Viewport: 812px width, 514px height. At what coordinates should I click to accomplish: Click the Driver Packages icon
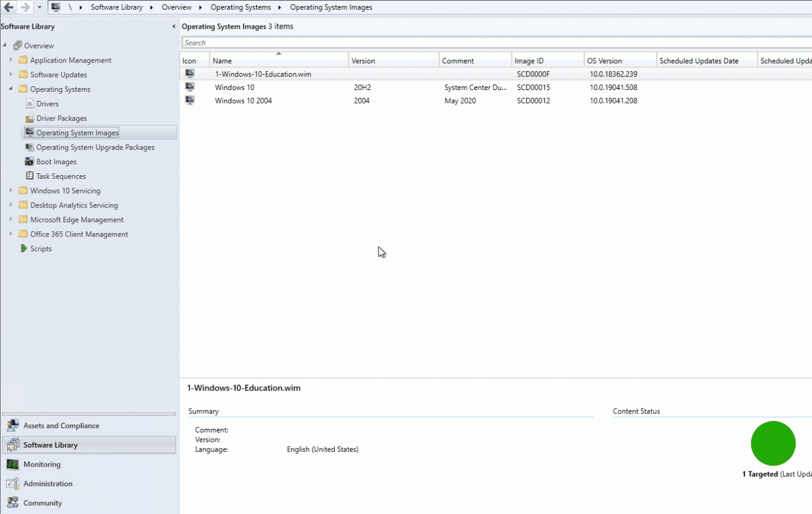(29, 118)
